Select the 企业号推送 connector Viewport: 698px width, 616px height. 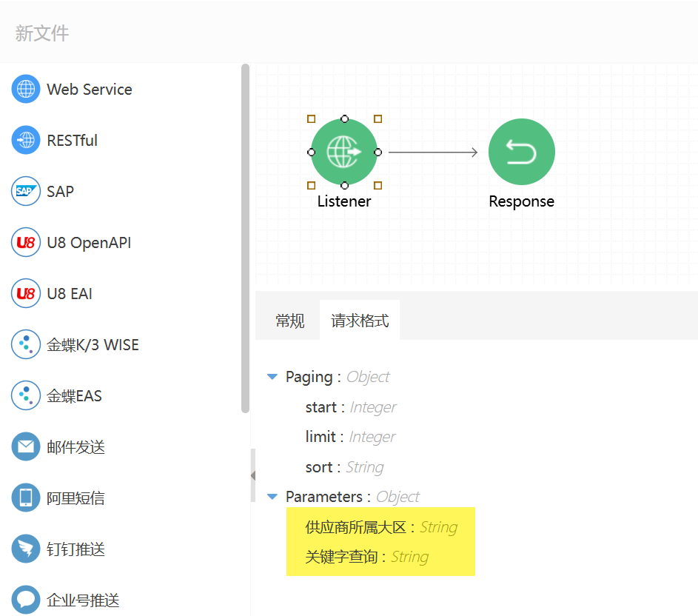point(25,600)
